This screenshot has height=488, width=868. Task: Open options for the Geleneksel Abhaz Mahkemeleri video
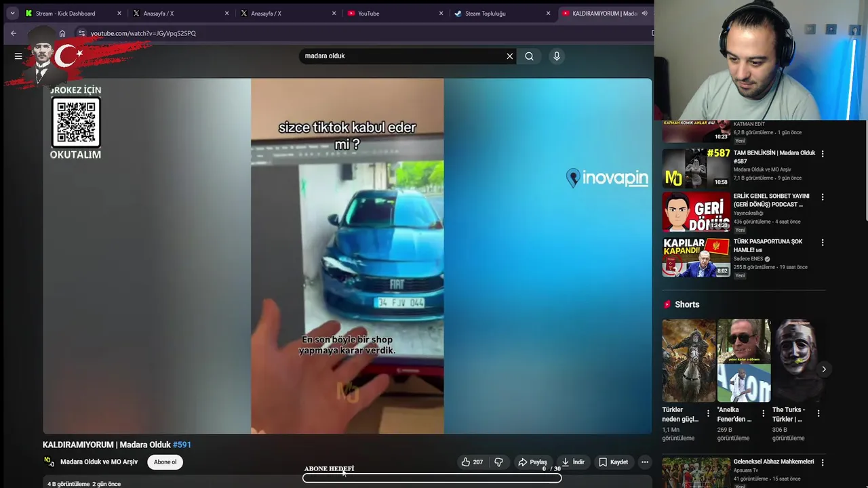pyautogui.click(x=823, y=462)
